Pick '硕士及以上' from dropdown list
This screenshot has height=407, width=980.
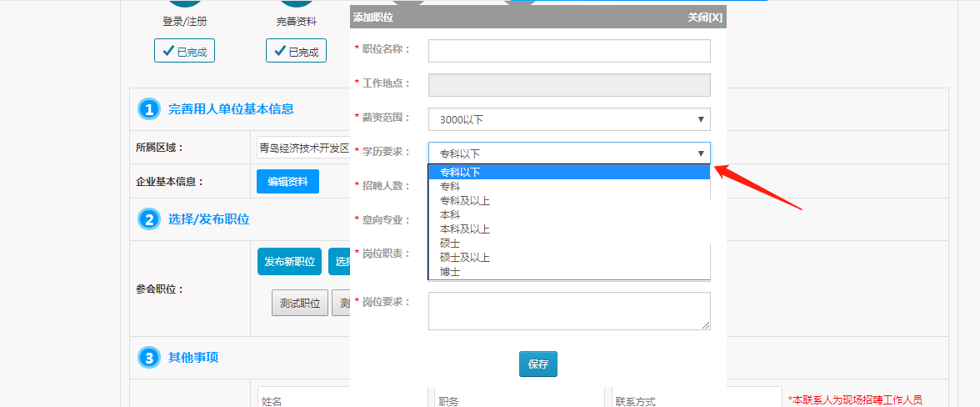point(465,258)
